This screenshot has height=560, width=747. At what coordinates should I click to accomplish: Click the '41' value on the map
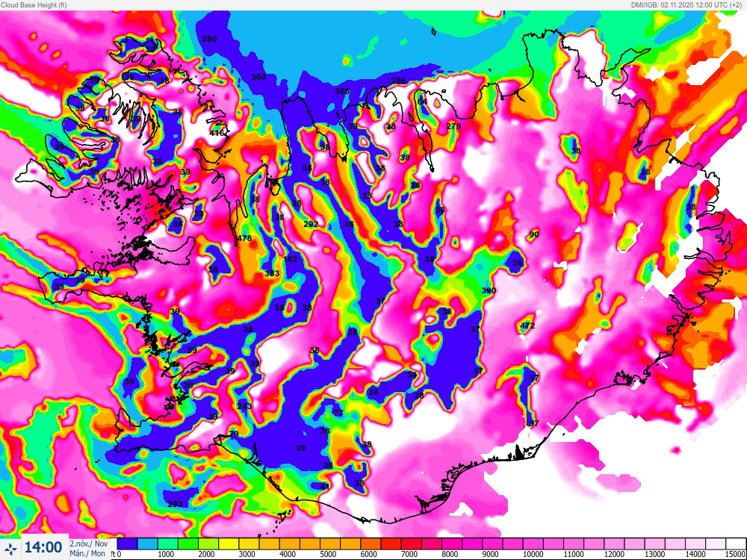click(x=324, y=487)
